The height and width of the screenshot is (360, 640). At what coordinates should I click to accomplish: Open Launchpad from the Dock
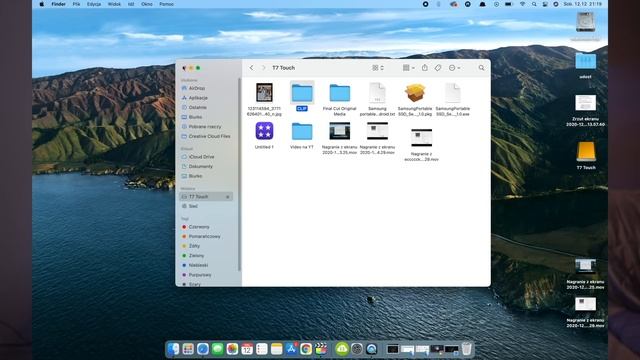tap(188, 349)
